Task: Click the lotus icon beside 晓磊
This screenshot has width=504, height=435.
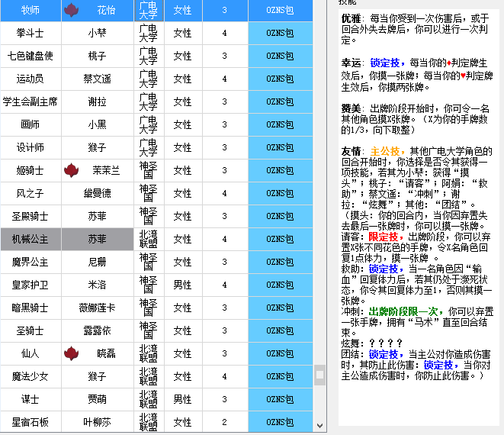Action: tap(72, 353)
